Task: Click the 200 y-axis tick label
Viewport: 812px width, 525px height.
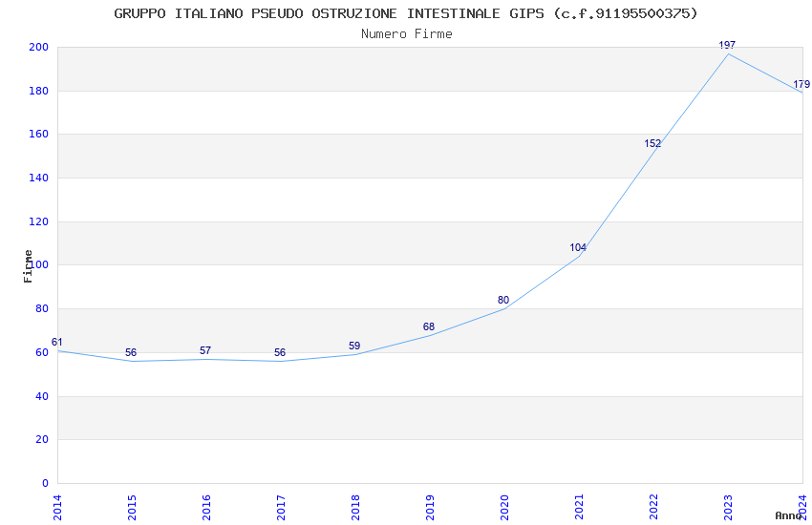Action: point(39,47)
